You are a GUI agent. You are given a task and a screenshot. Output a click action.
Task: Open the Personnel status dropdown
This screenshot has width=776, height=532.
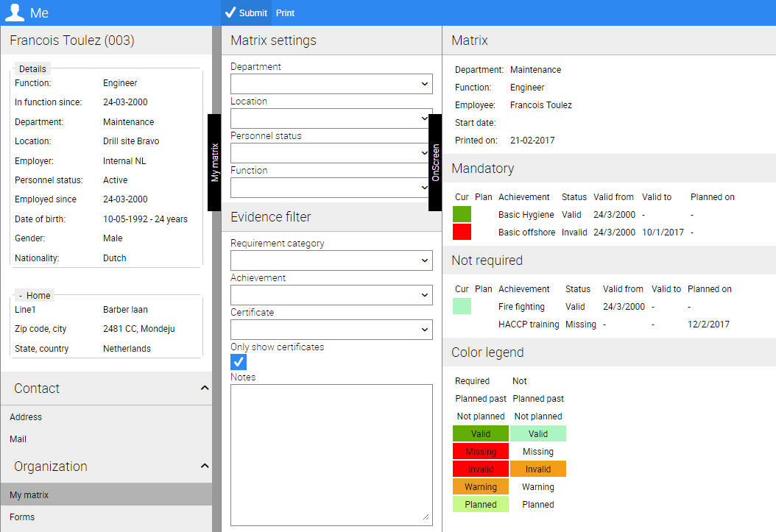point(331,153)
